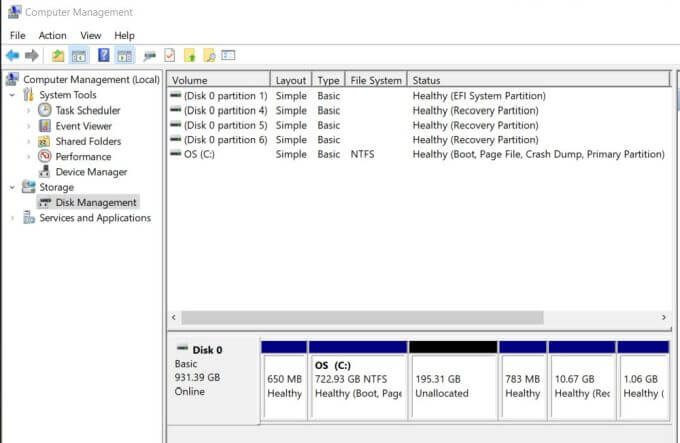
Task: Click the Event Viewer icon
Action: (45, 126)
